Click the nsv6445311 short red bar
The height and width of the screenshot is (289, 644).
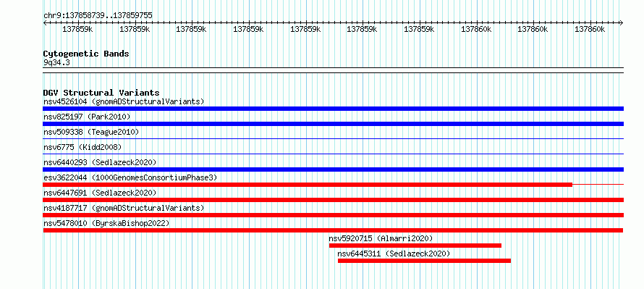click(424, 261)
